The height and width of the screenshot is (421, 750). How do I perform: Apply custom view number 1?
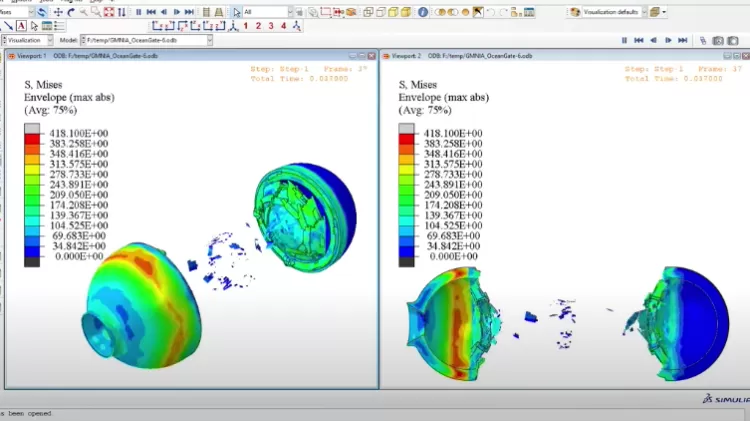245,26
